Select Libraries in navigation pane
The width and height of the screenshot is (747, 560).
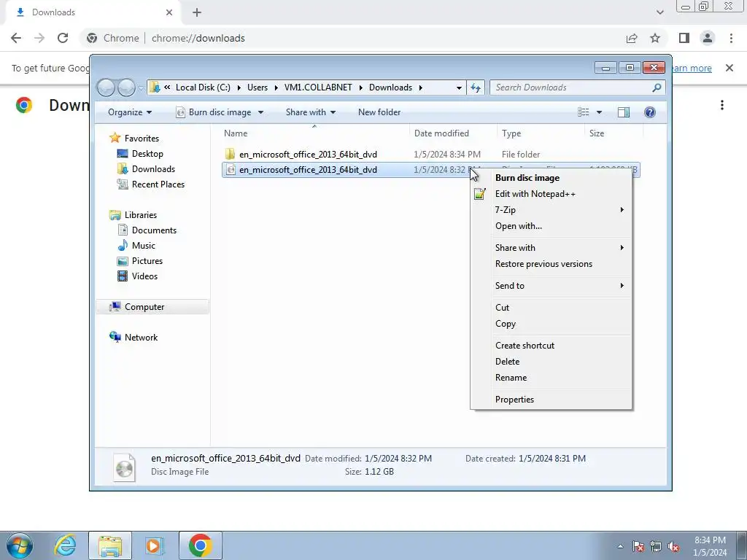tap(141, 215)
